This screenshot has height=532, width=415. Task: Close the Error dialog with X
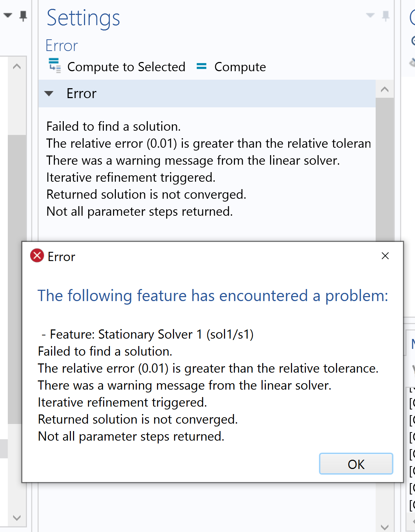[x=385, y=256]
